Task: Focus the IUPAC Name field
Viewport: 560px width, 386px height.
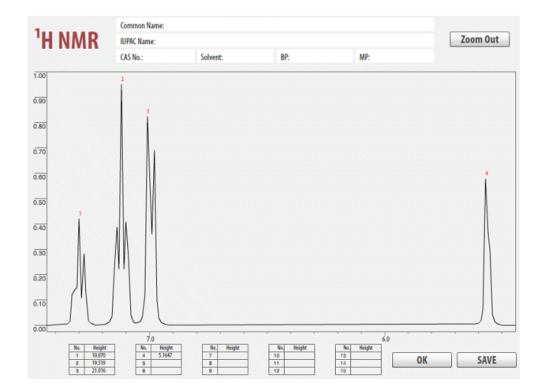Action: click(275, 41)
